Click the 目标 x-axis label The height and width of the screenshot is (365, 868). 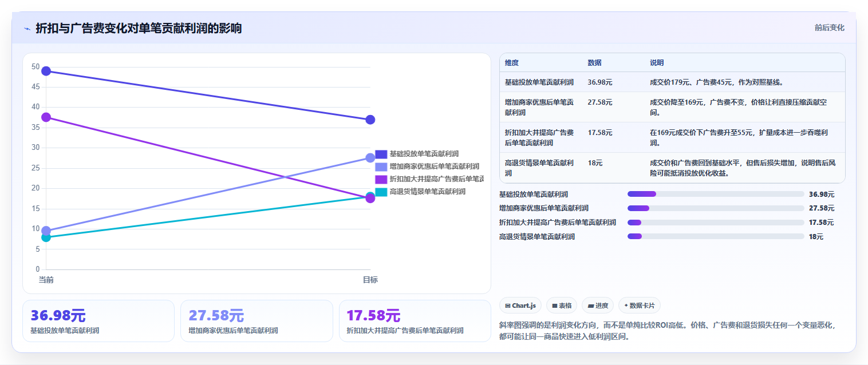(370, 280)
